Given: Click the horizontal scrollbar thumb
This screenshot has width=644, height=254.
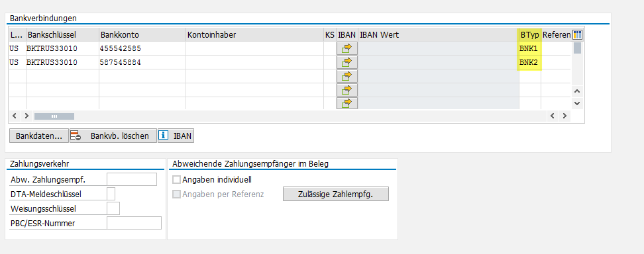Looking at the screenshot, I should coord(54,116).
